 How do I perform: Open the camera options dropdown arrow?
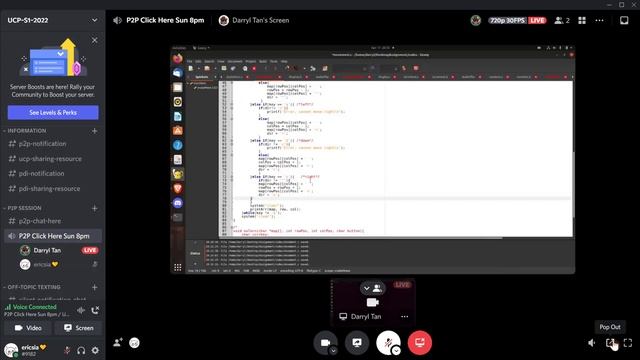(x=333, y=351)
